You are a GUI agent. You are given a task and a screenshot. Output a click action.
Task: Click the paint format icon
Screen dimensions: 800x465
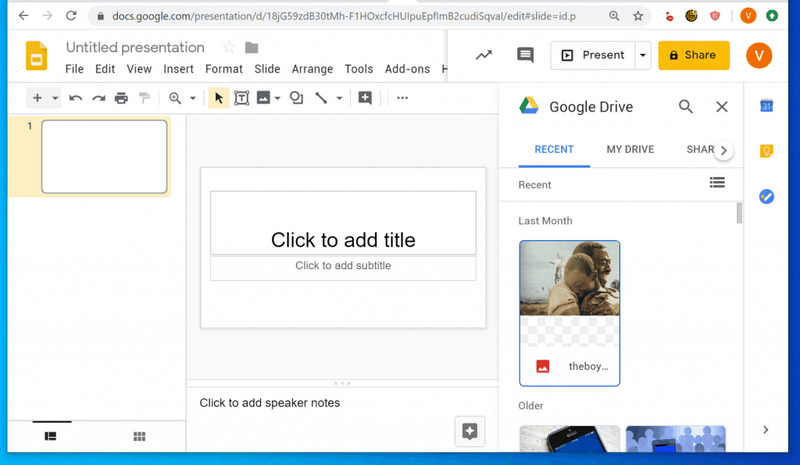coord(144,97)
